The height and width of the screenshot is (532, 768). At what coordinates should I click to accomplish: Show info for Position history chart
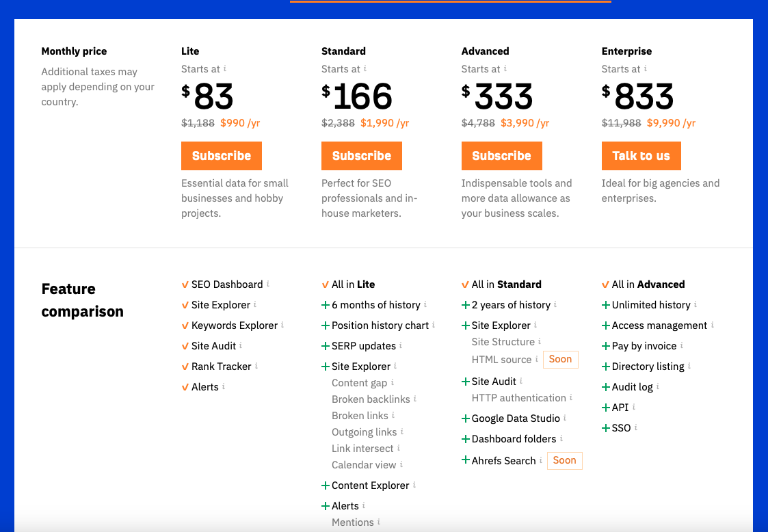click(434, 325)
